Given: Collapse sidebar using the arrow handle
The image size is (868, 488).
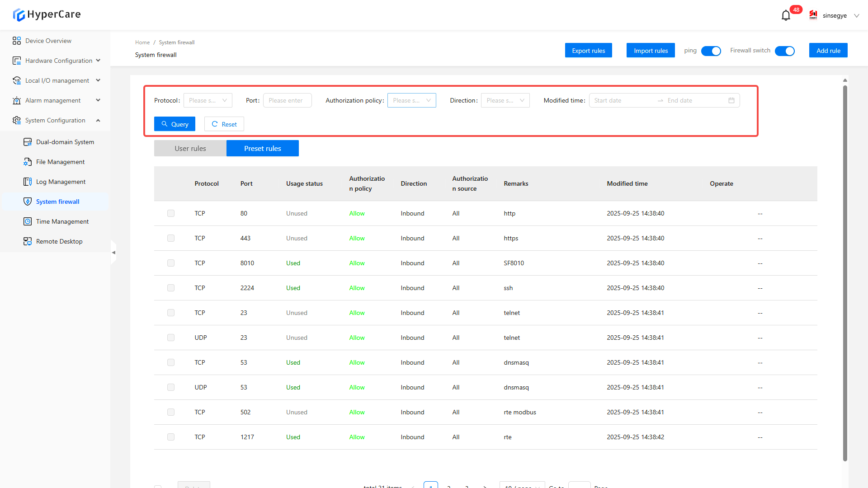Looking at the screenshot, I should point(113,252).
